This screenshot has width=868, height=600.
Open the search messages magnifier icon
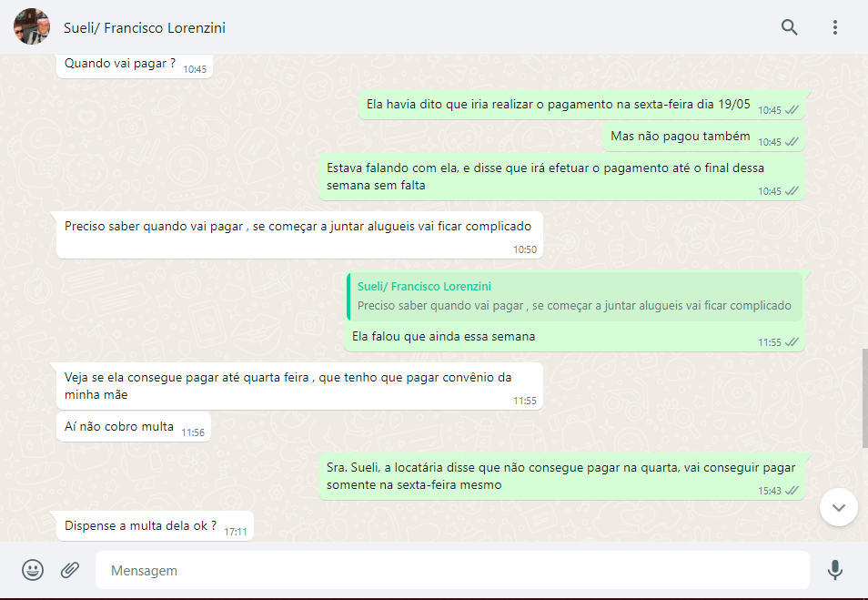789,27
